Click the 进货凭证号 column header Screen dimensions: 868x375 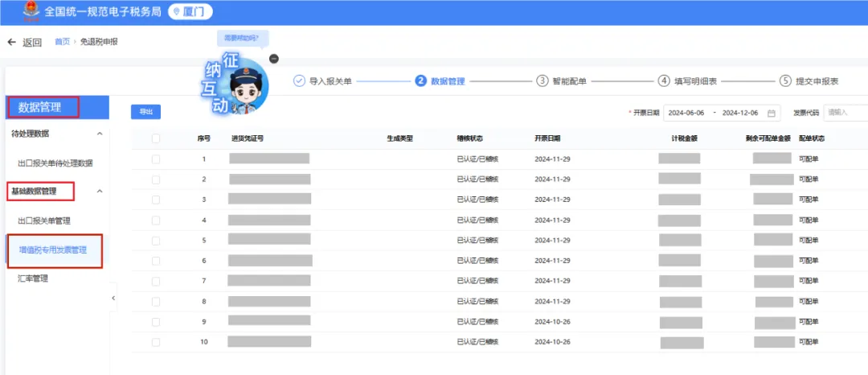tap(247, 138)
